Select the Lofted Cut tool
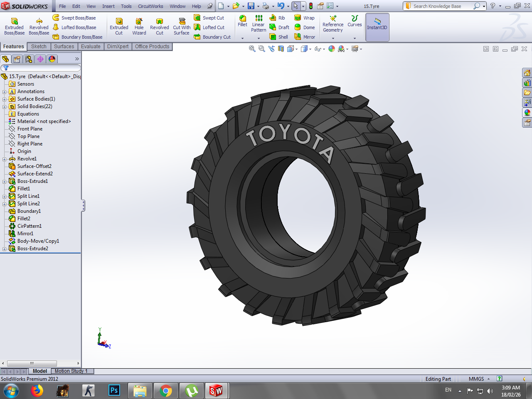 pos(209,27)
